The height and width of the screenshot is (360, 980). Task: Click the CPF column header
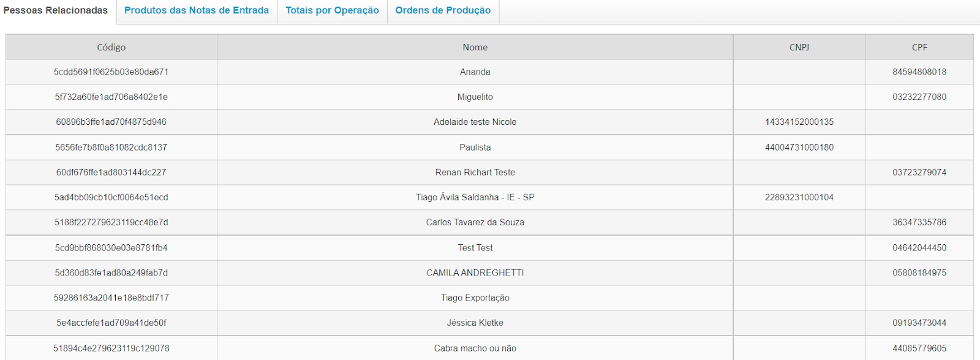(919, 47)
